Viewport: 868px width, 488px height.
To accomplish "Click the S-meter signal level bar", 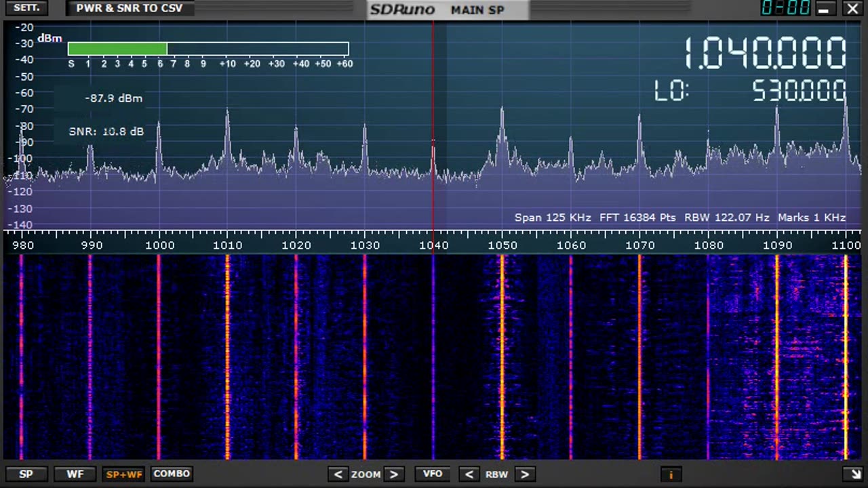I will point(208,49).
